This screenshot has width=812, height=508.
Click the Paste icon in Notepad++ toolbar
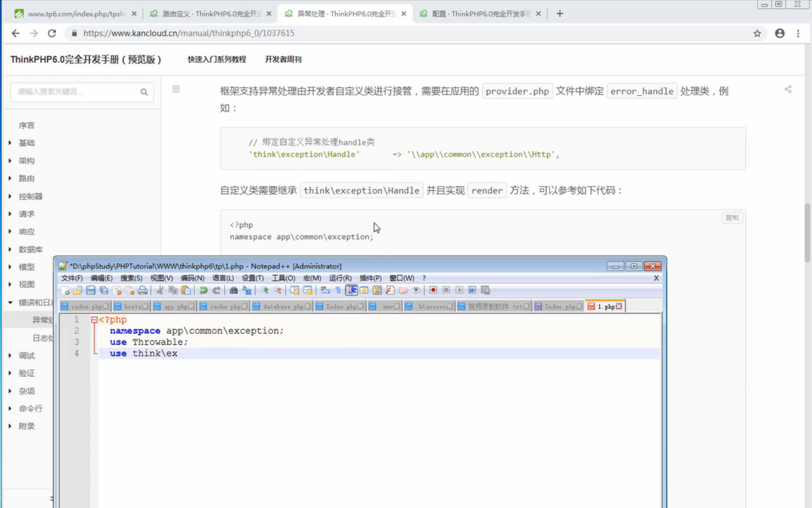point(186,290)
